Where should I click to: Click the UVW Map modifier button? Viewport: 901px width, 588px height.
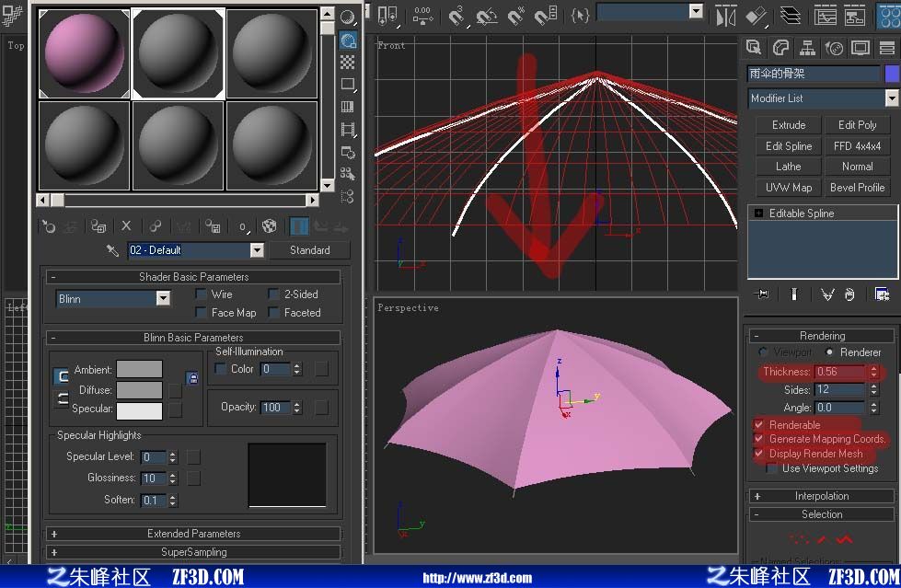[x=789, y=188]
